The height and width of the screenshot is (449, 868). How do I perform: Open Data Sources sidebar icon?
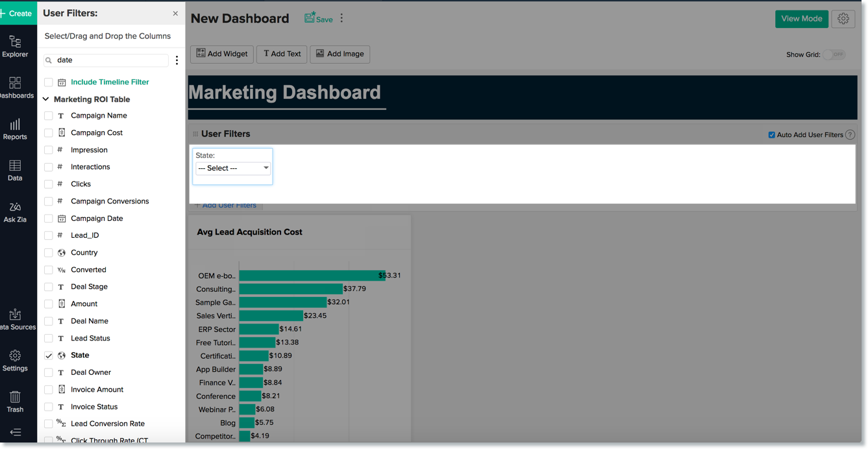15,320
